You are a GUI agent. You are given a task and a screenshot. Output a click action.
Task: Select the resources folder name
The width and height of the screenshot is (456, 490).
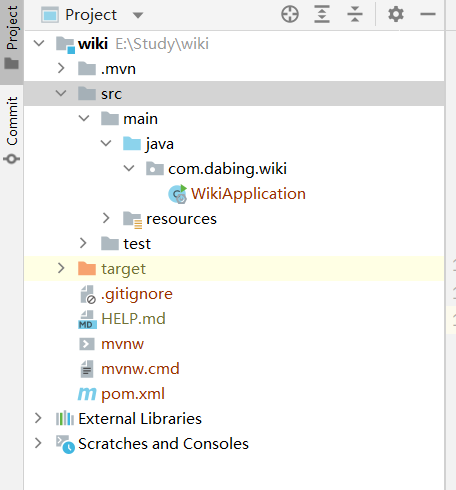(181, 219)
